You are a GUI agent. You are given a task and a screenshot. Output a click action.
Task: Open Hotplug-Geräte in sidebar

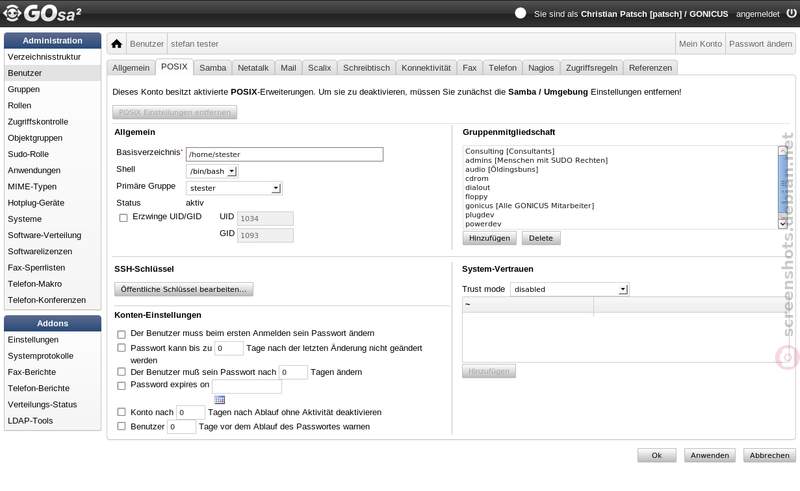(x=53, y=203)
